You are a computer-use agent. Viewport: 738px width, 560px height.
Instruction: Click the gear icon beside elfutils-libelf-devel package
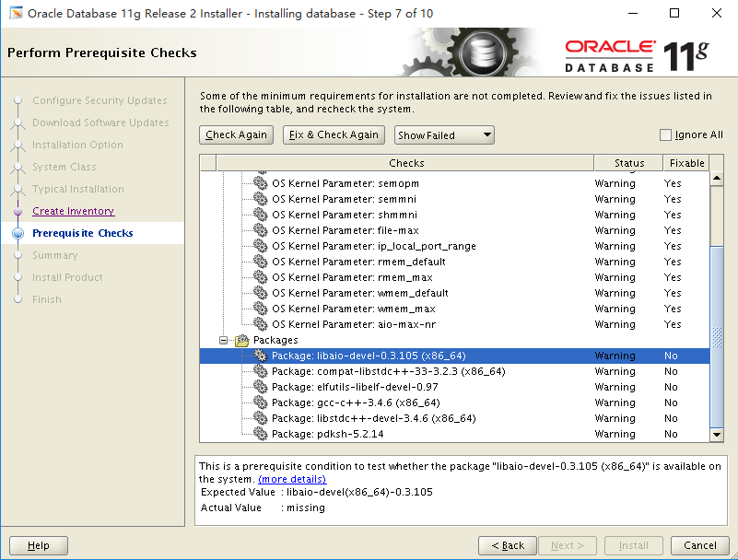pos(260,386)
